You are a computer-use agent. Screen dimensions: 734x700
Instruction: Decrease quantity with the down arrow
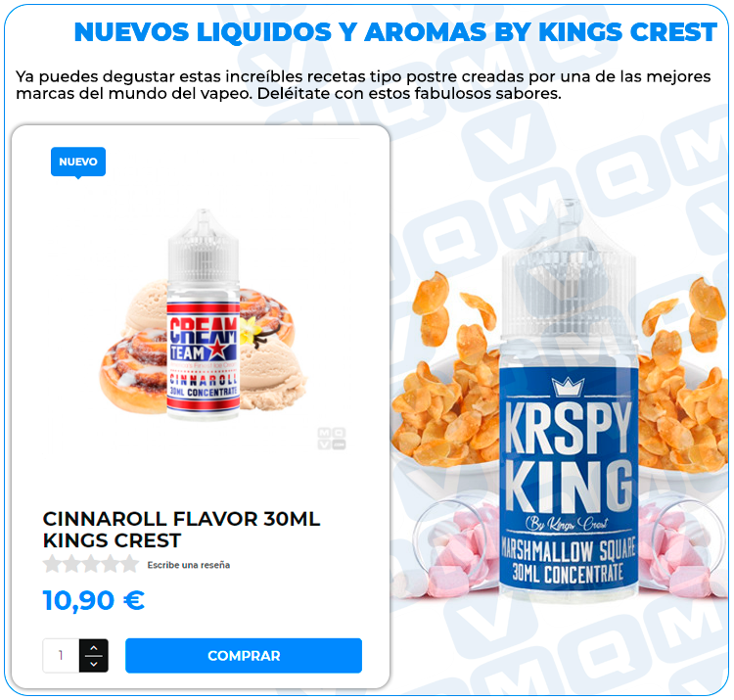click(94, 664)
